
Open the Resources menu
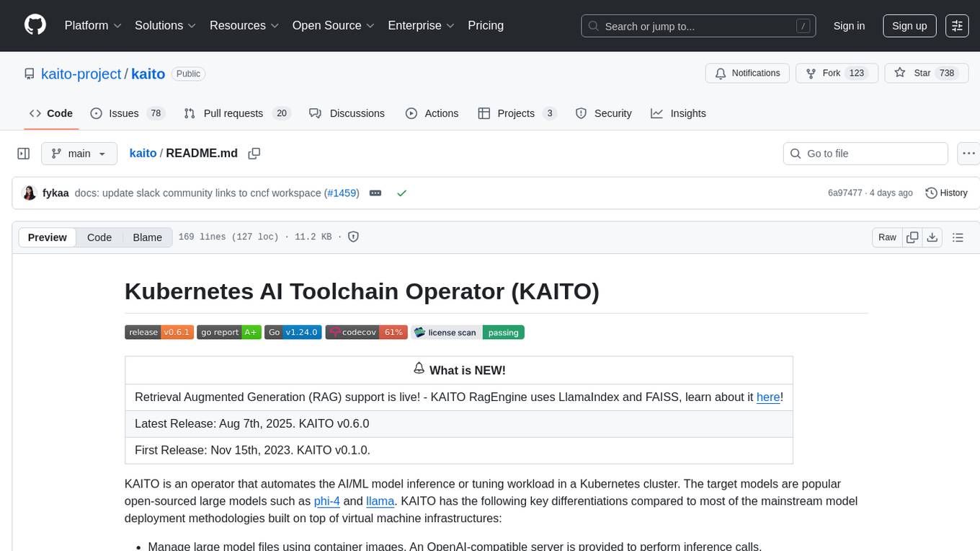click(244, 25)
